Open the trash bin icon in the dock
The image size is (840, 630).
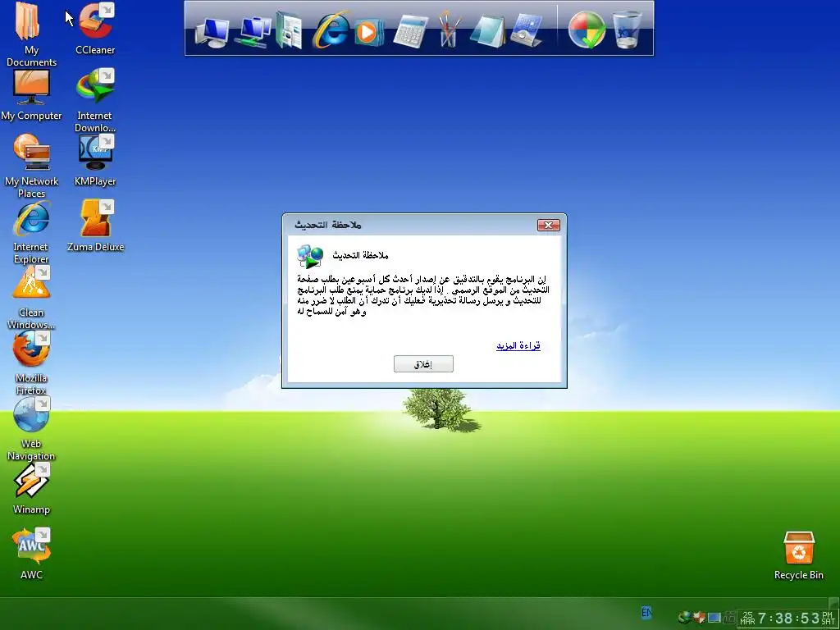pyautogui.click(x=627, y=30)
